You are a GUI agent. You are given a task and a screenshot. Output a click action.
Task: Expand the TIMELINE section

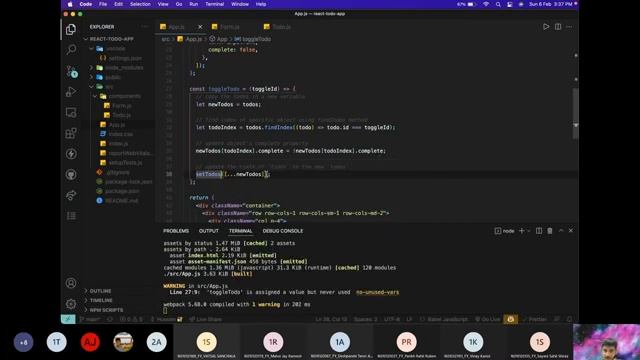click(101, 300)
